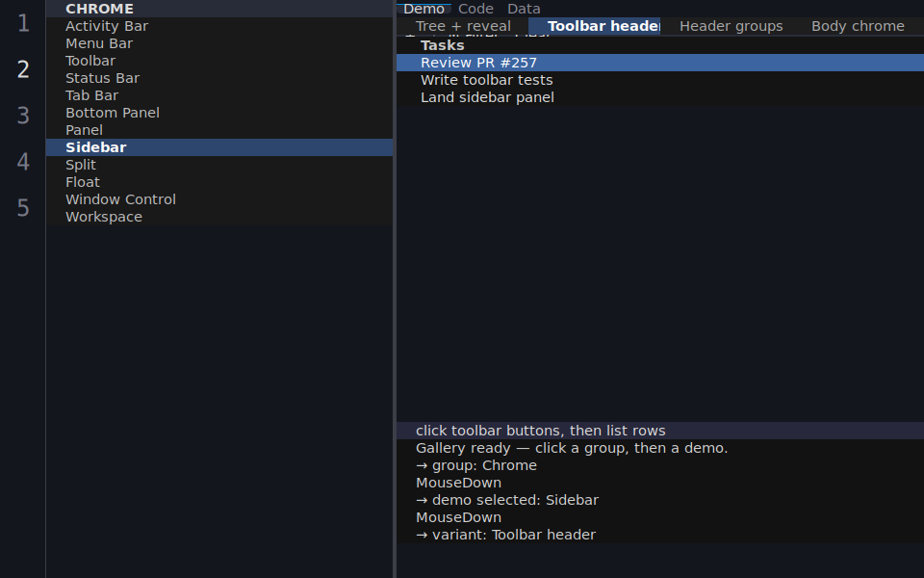The height and width of the screenshot is (578, 924).
Task: Select the Write toolbar tests row
Action: click(660, 80)
